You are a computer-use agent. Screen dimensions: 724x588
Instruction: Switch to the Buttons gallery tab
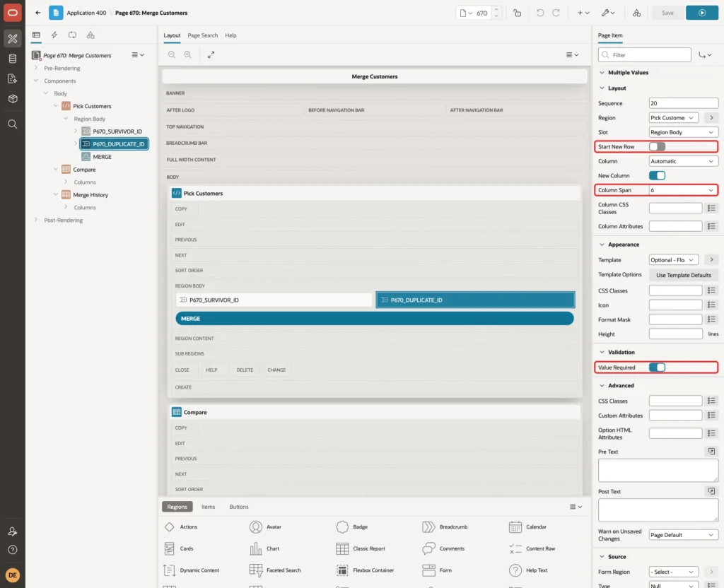coord(239,507)
